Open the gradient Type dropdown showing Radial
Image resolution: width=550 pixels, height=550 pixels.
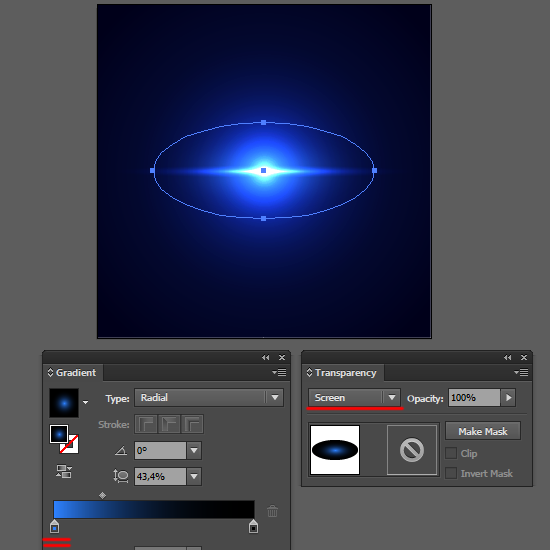[209, 398]
